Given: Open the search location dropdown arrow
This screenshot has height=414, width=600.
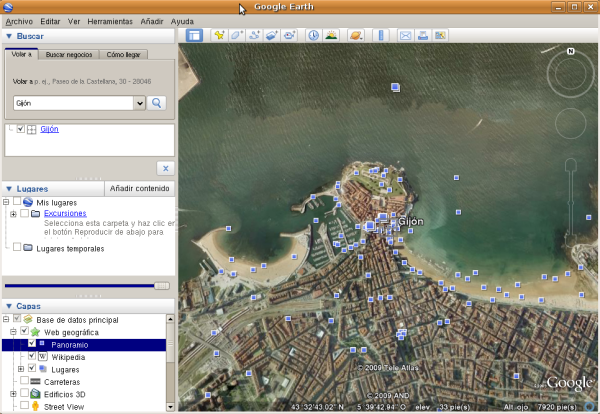Looking at the screenshot, I should click(139, 102).
